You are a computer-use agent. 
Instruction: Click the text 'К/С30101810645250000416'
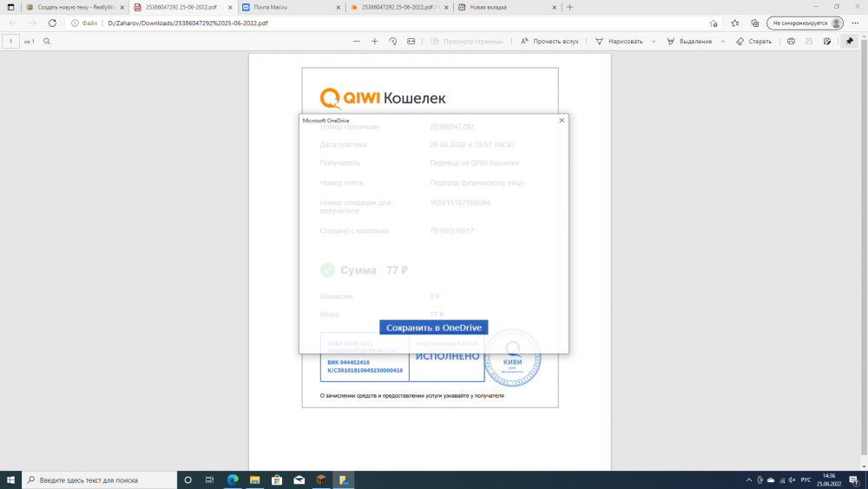[x=365, y=370]
